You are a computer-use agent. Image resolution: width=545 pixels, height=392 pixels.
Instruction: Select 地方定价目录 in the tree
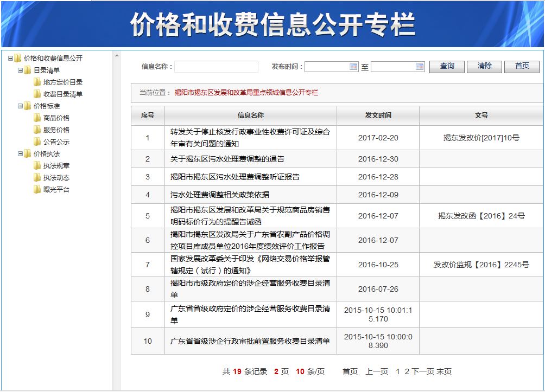click(x=63, y=82)
